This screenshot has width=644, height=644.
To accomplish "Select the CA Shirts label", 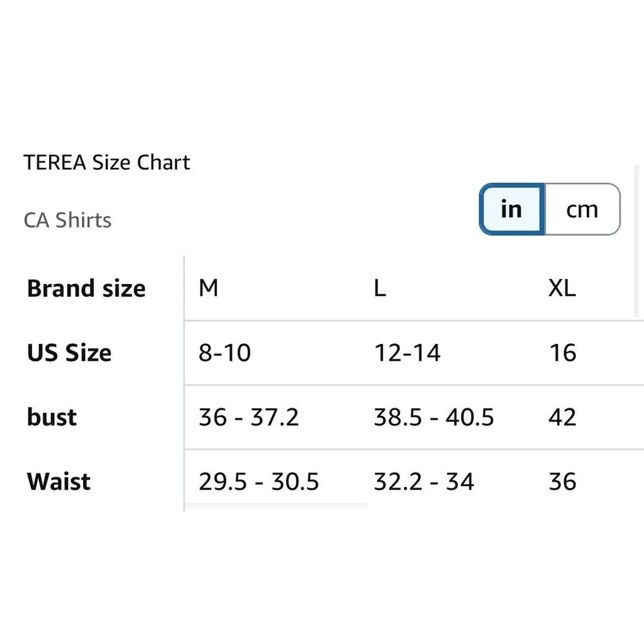I will pyautogui.click(x=68, y=220).
